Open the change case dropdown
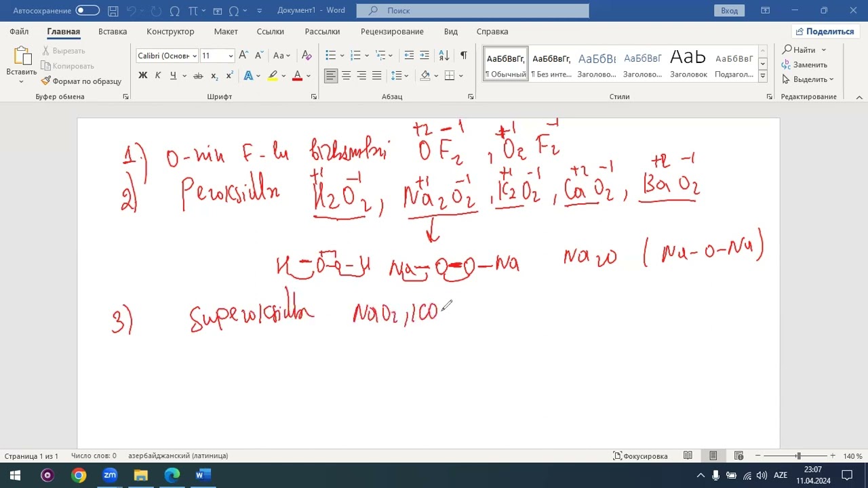 coord(281,56)
